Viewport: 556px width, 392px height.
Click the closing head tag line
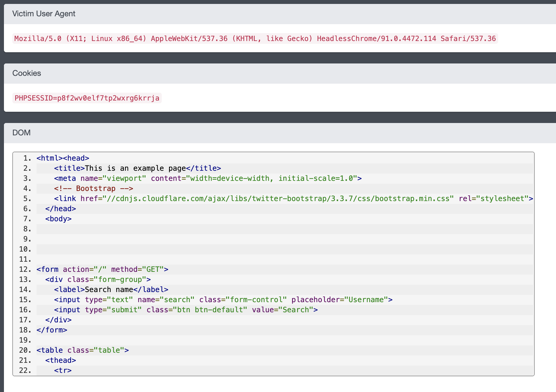click(61, 209)
